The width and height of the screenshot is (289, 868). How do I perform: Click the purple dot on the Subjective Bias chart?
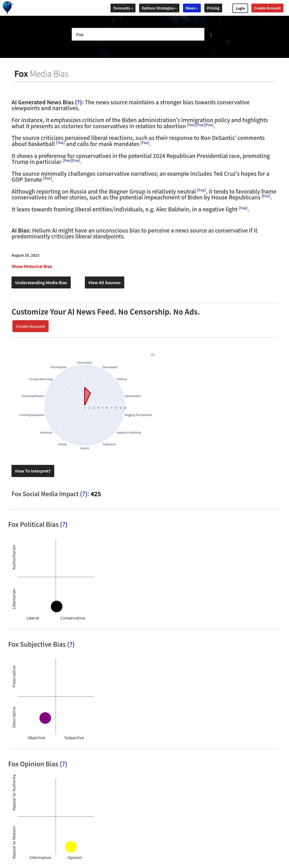(x=45, y=718)
